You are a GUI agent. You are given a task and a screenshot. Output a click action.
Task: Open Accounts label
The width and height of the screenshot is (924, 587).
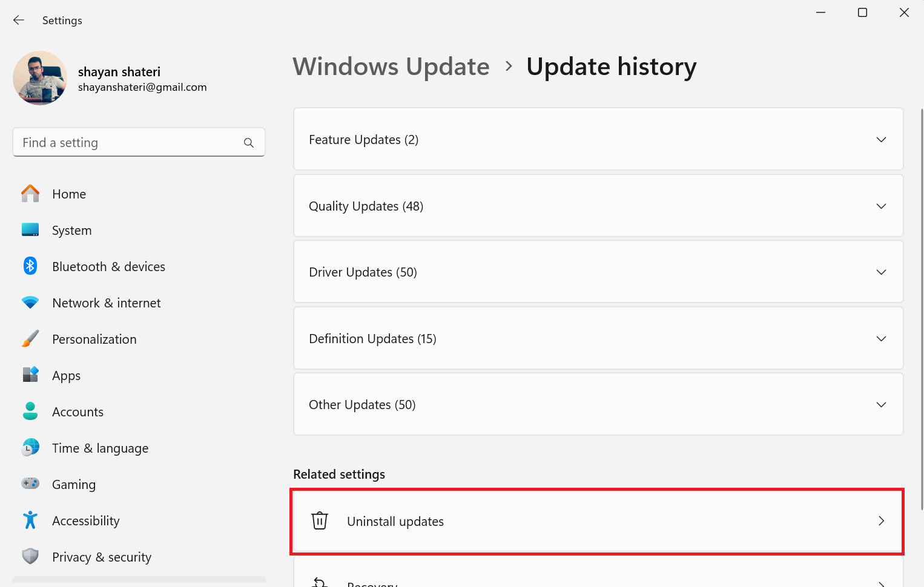coord(78,412)
